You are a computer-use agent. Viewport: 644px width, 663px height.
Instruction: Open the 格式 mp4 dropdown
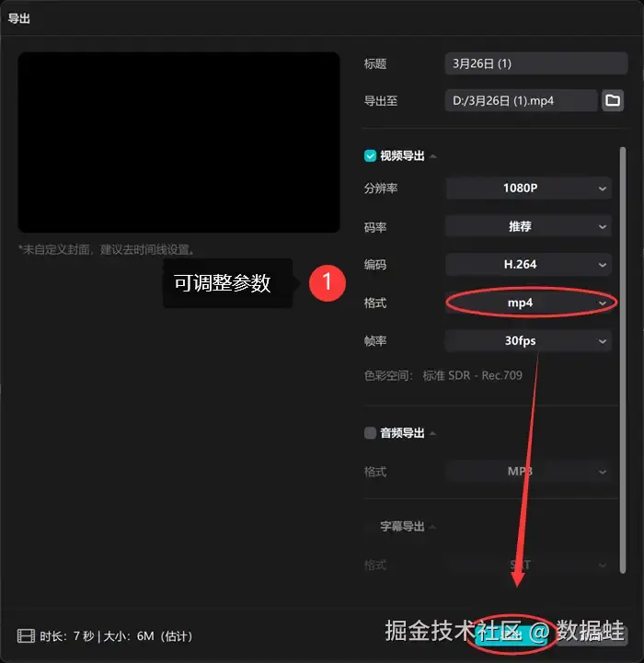(528, 303)
